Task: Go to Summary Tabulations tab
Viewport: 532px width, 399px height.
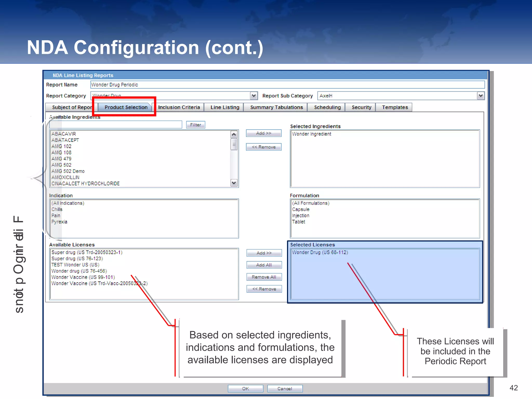Action: click(x=276, y=107)
